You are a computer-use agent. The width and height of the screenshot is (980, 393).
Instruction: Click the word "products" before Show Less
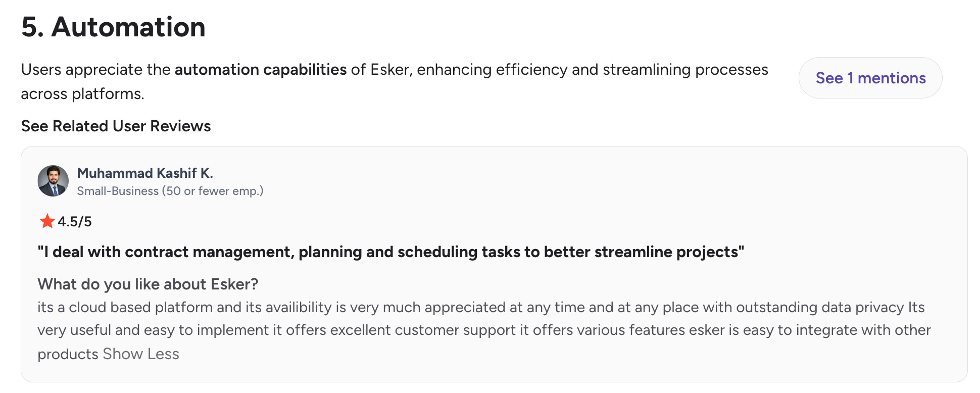click(68, 355)
